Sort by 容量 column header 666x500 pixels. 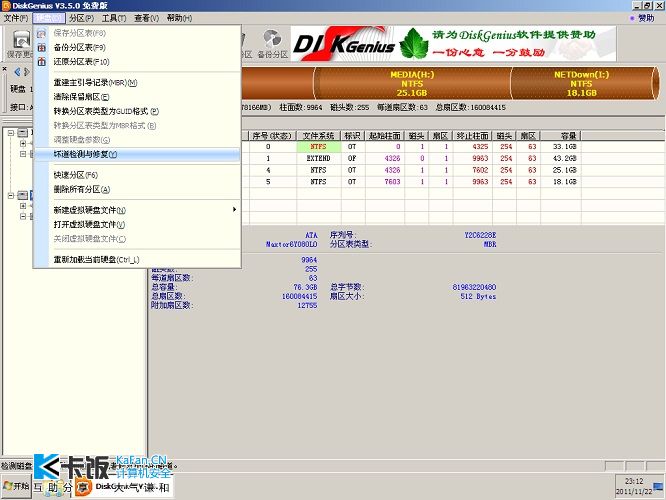(561, 136)
